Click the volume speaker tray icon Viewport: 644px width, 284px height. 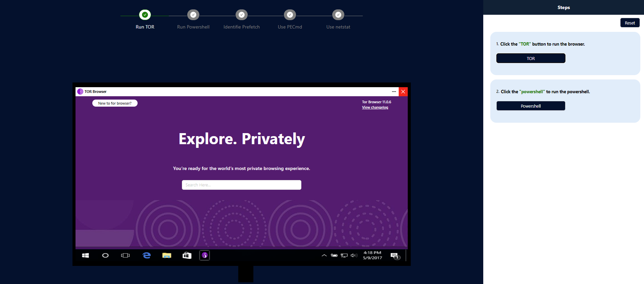point(354,255)
